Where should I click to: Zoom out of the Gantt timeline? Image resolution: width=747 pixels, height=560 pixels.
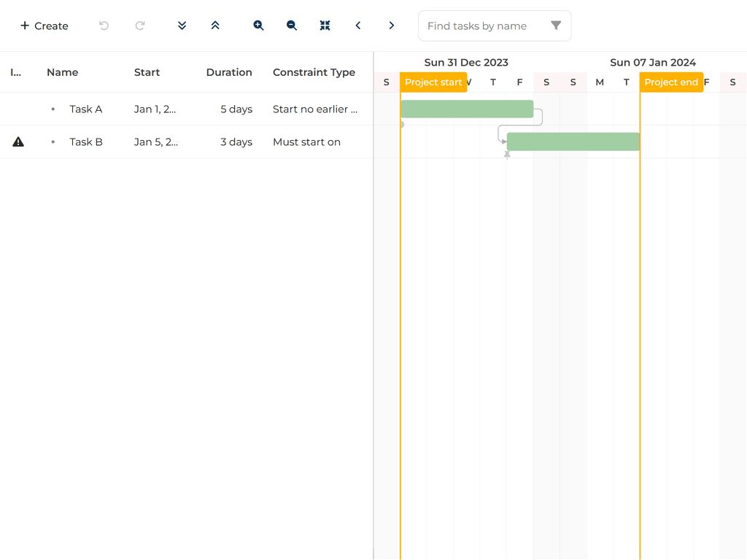[x=292, y=26]
